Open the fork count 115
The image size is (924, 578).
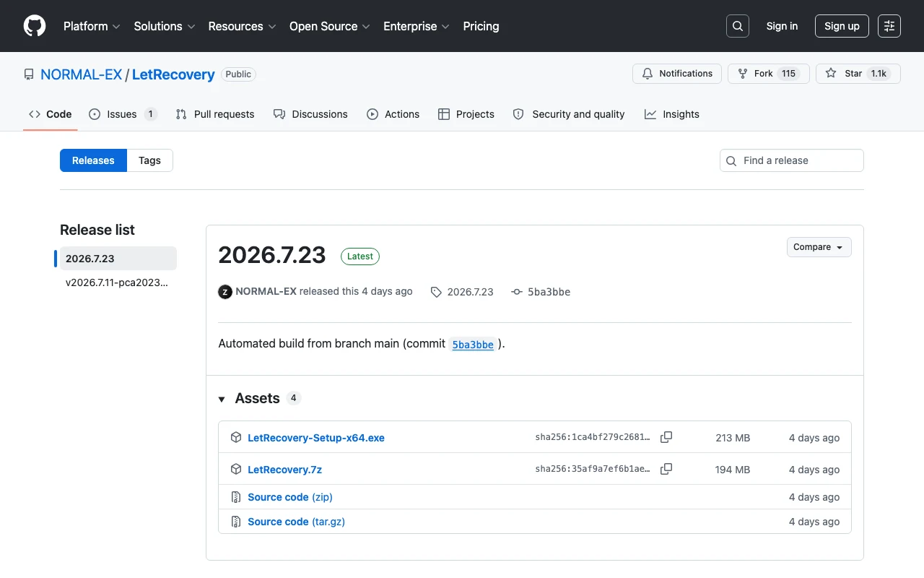coord(788,74)
